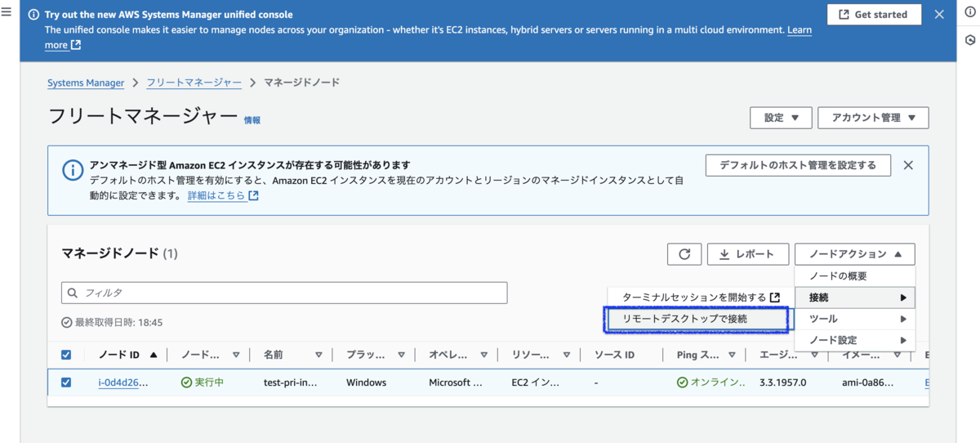Click the Get started button
Image resolution: width=980 pixels, height=443 pixels.
874,15
